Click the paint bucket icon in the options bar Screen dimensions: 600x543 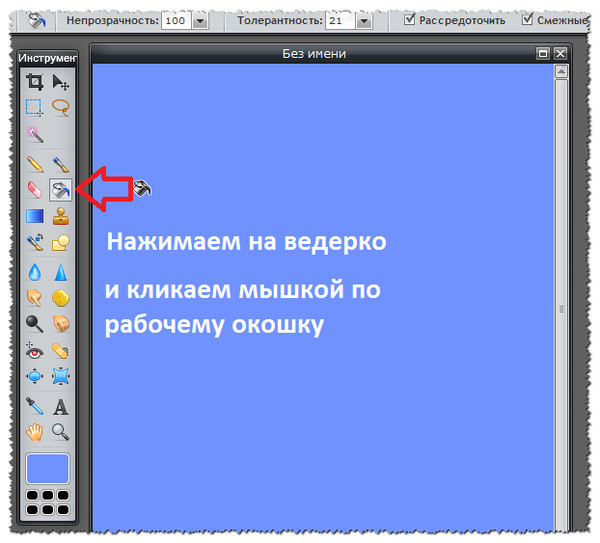(37, 20)
